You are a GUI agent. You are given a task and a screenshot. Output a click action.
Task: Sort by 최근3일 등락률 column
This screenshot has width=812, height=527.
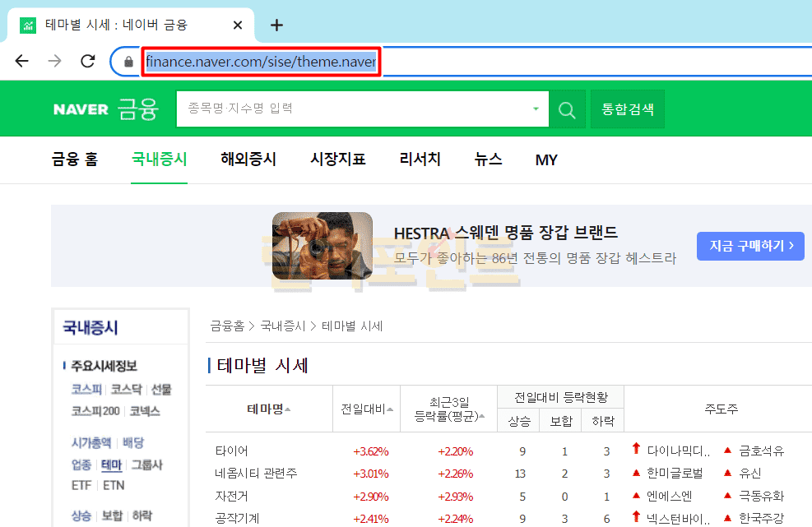448,409
